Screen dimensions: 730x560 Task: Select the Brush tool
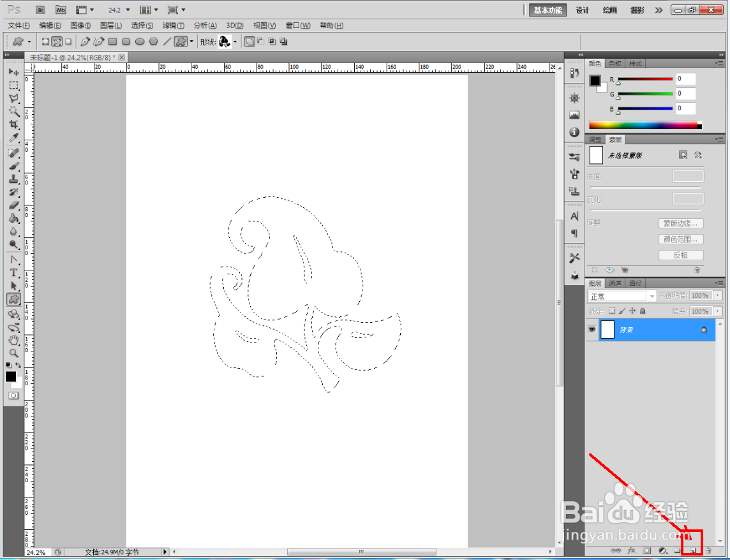13,166
